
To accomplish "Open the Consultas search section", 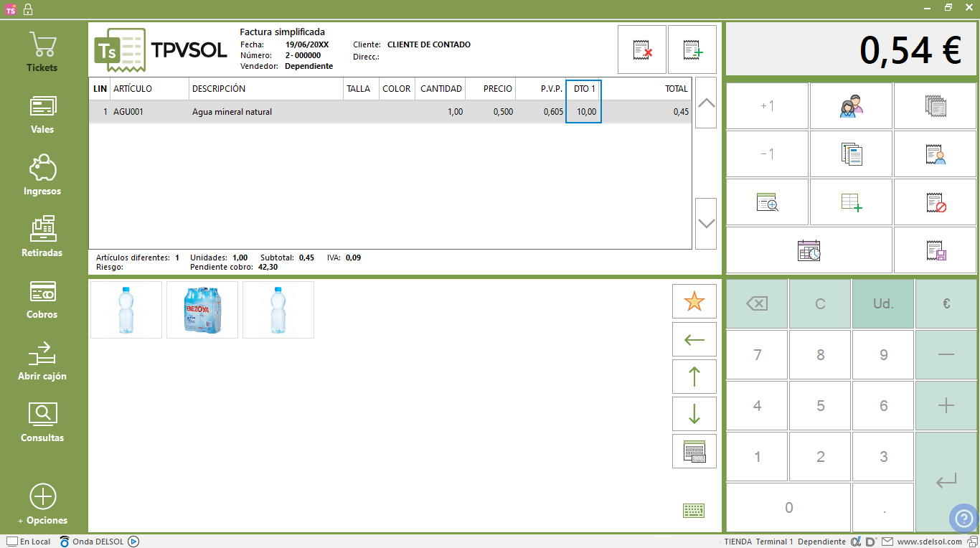I will (x=42, y=422).
